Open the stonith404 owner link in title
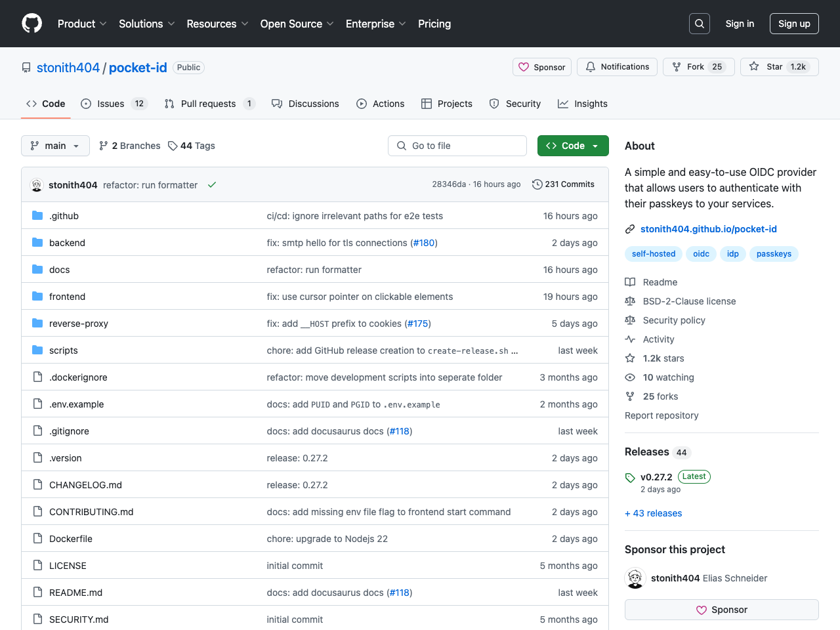This screenshot has height=630, width=840. click(68, 68)
